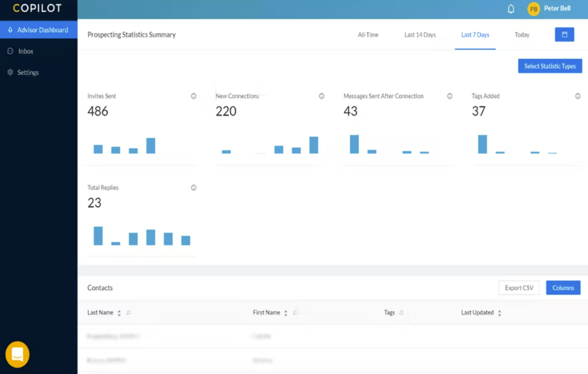Switch to the All-Time tab
This screenshot has width=588, height=374.
click(x=368, y=35)
